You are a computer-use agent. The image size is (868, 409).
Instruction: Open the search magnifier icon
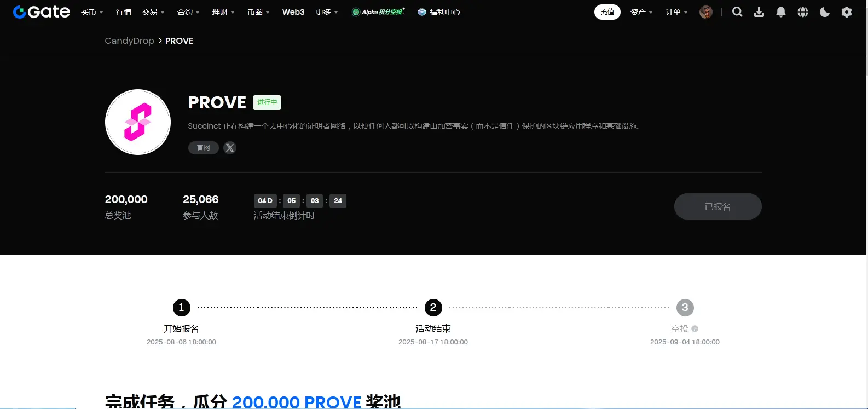737,12
